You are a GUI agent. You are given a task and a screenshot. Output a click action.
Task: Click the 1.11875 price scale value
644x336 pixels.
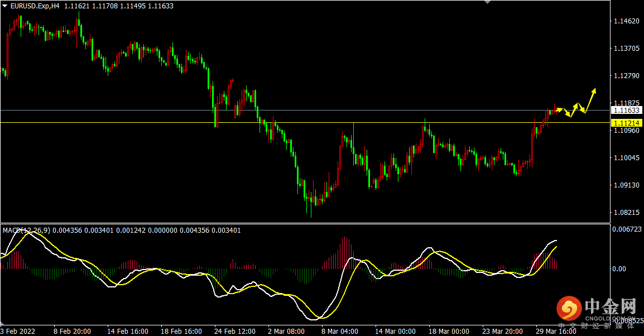click(626, 103)
